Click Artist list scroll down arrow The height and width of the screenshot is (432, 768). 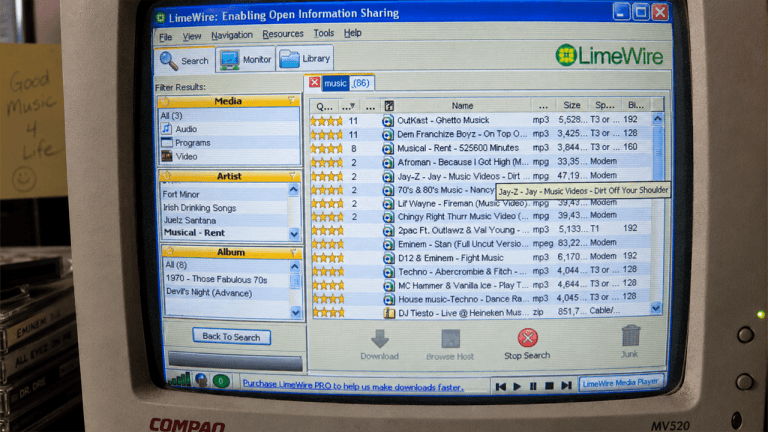pos(294,234)
